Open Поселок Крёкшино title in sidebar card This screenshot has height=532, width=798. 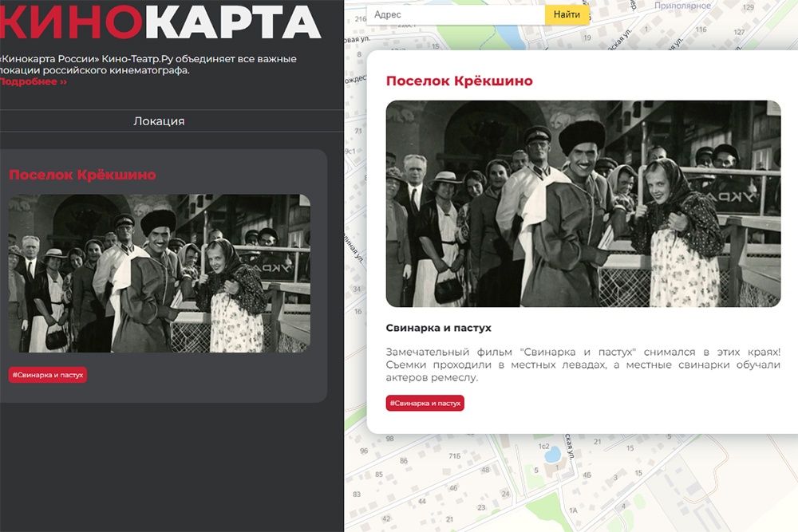(x=82, y=175)
